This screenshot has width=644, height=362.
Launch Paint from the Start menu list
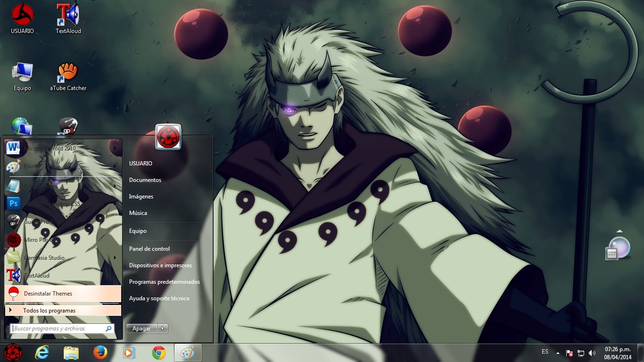63,166
